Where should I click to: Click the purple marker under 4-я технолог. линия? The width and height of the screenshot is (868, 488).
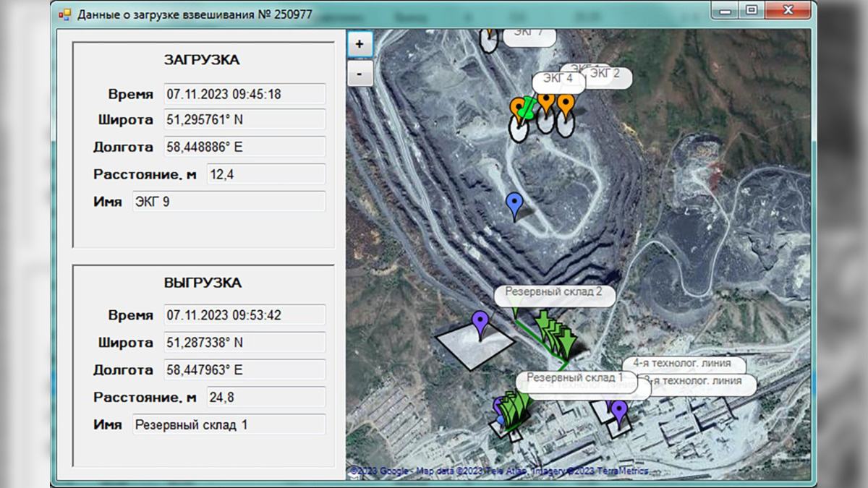618,411
